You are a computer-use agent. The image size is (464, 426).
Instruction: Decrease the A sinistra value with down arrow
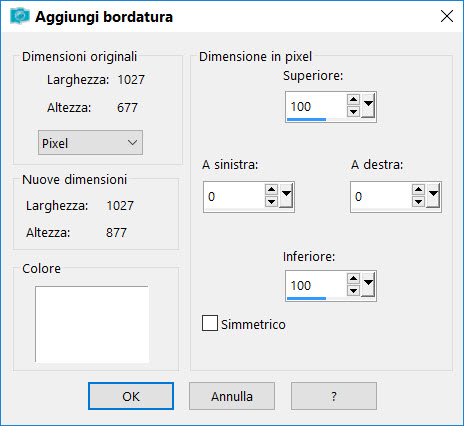click(271, 201)
